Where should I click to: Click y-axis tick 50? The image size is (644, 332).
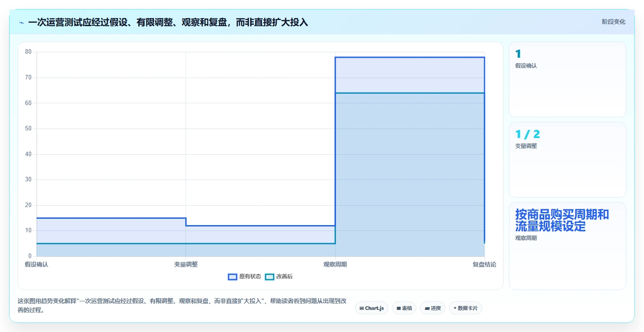[x=28, y=129]
